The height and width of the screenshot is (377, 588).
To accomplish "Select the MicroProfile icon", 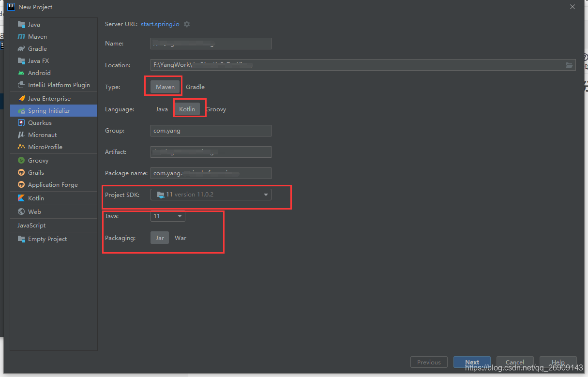I will click(x=21, y=147).
